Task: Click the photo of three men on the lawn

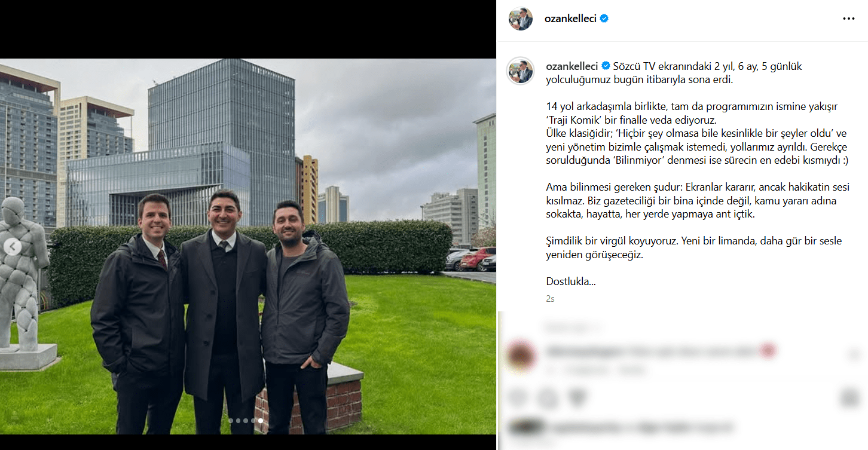Action: tap(248, 246)
